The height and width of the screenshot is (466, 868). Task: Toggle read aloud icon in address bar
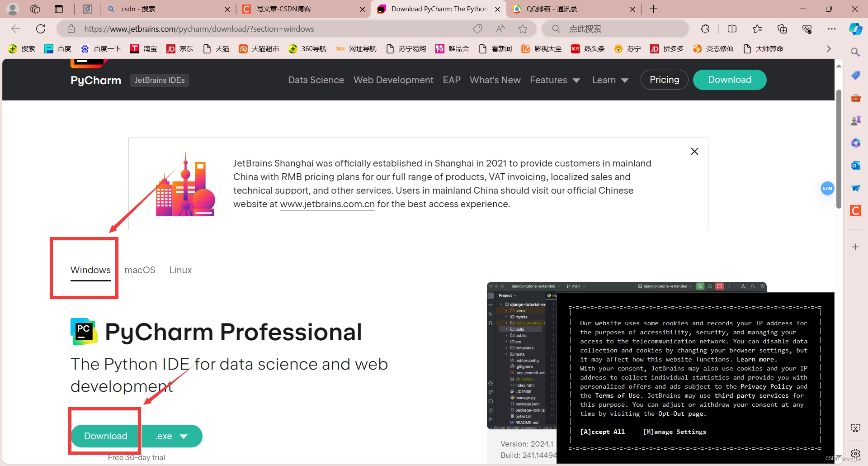[x=500, y=29]
